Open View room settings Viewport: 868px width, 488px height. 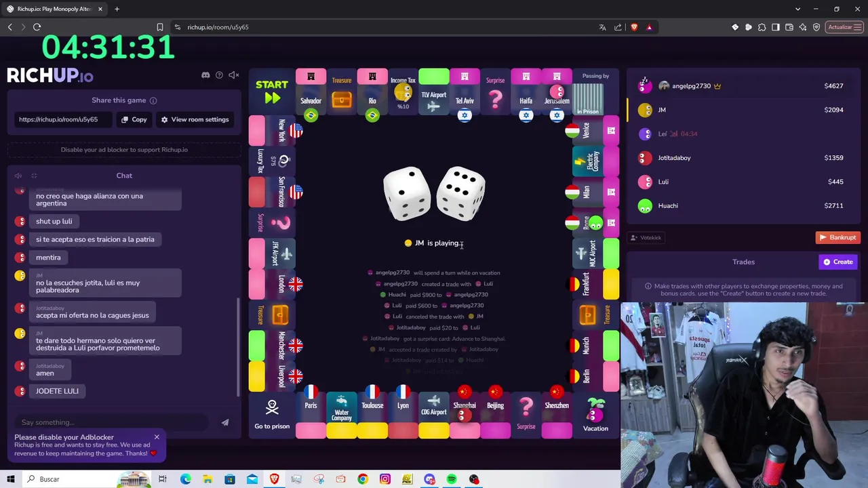tap(195, 119)
